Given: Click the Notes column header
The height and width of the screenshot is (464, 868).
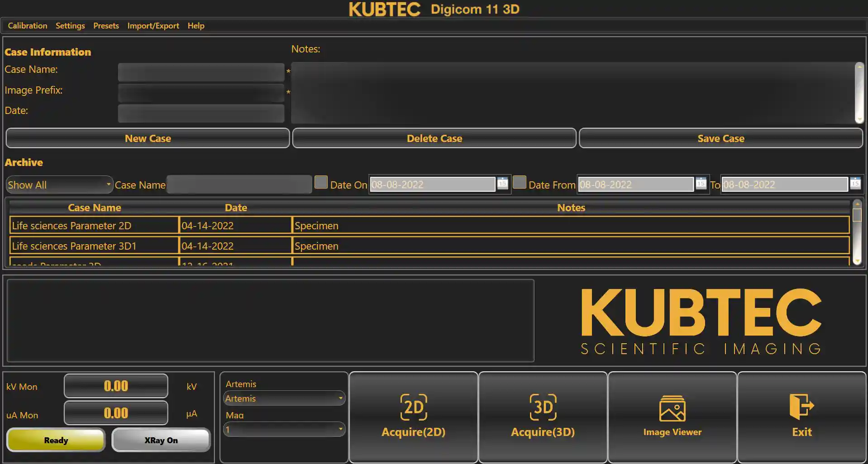Looking at the screenshot, I should tap(571, 208).
